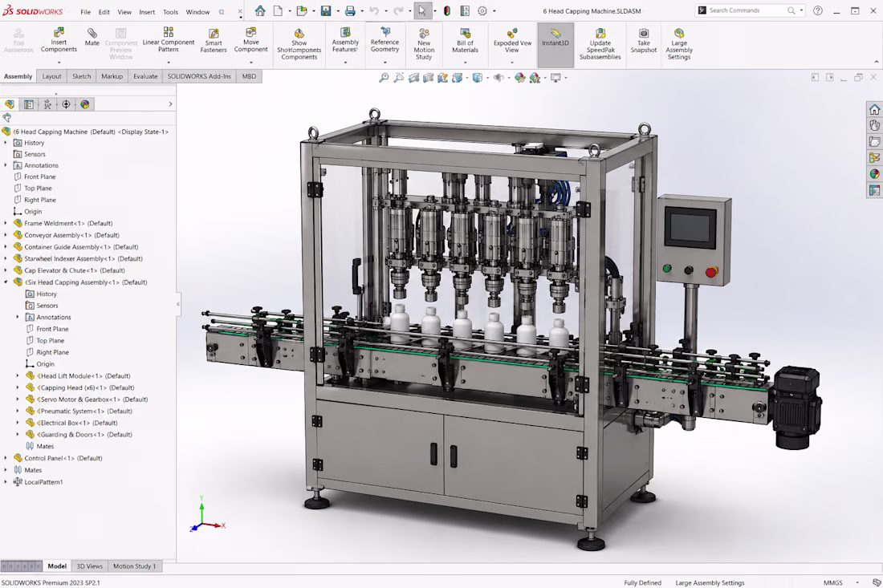The height and width of the screenshot is (588, 883).
Task: Expand Container Guide Assembly<1> node
Action: click(x=6, y=247)
